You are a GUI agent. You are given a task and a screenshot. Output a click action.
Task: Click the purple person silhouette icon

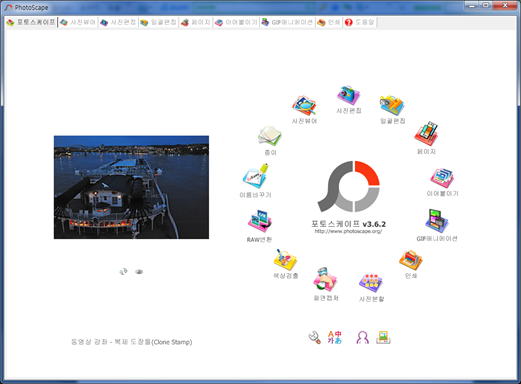click(x=363, y=337)
